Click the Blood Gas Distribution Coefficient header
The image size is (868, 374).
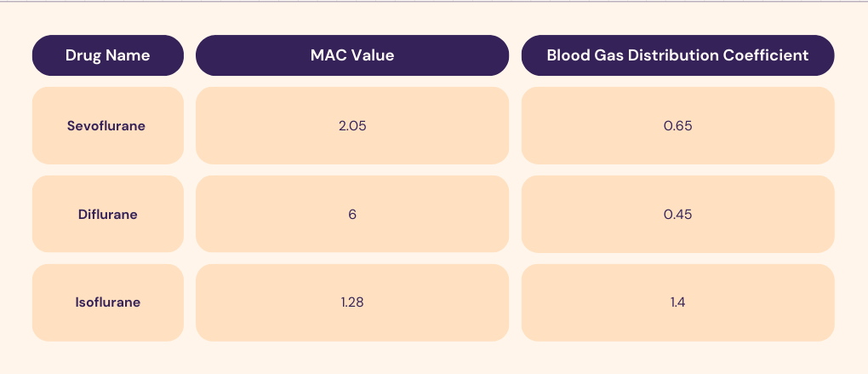click(677, 55)
